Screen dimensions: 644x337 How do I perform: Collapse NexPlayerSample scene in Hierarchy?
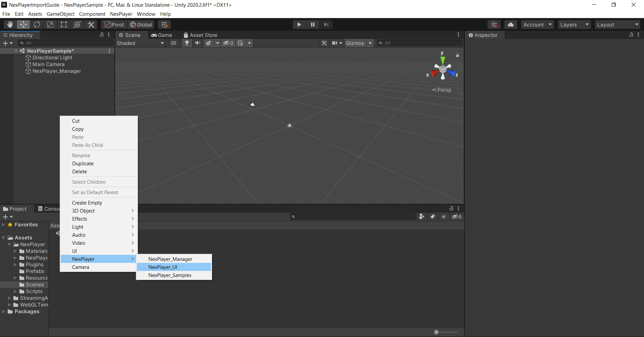(x=16, y=51)
